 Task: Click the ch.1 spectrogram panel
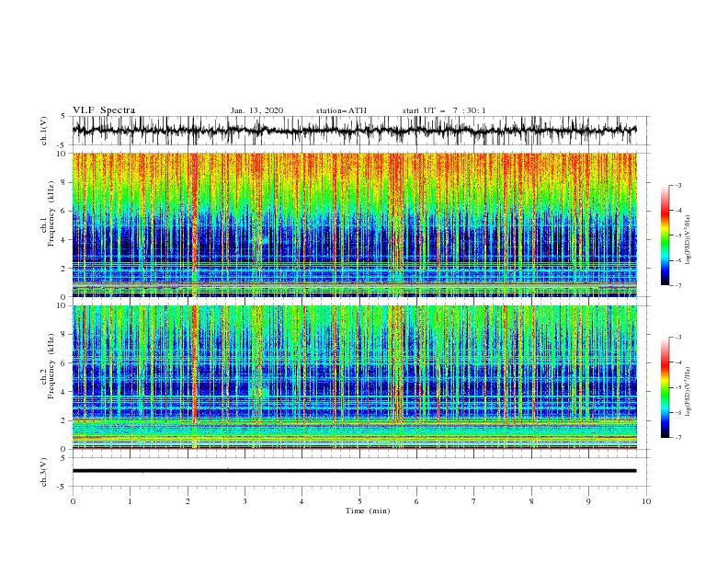(x=354, y=224)
